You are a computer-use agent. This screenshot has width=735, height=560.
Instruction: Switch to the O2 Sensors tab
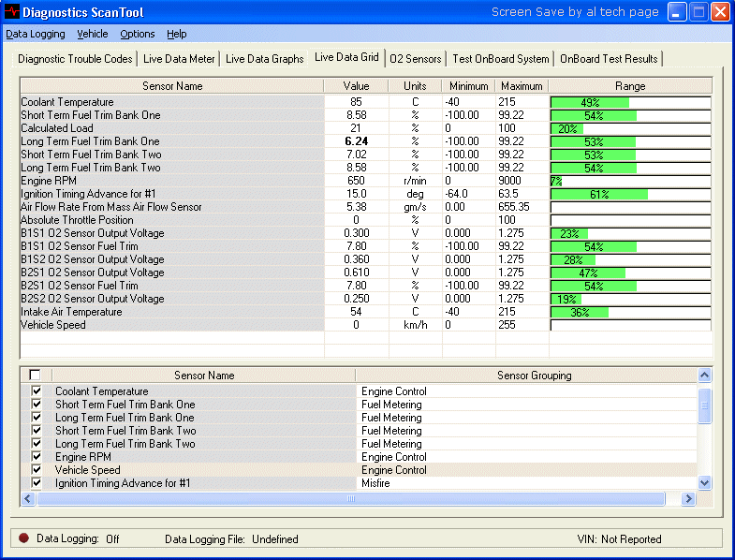(415, 59)
